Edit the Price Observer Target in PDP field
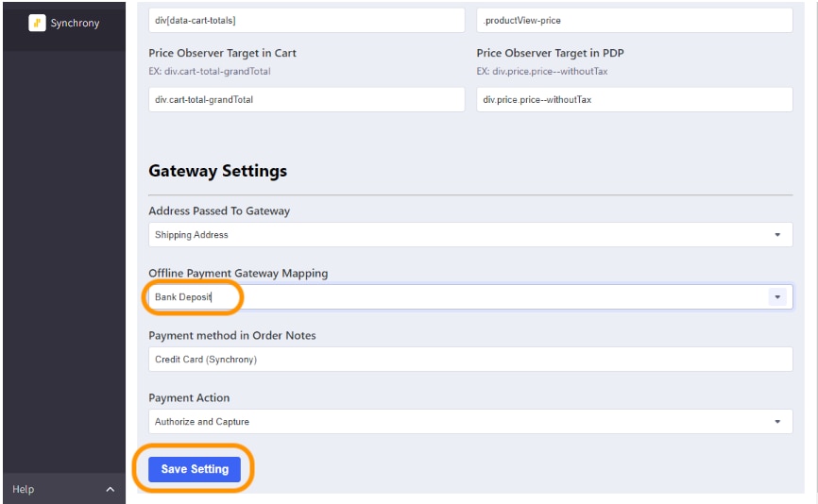Viewport: 818px width, 504px height. (x=635, y=99)
